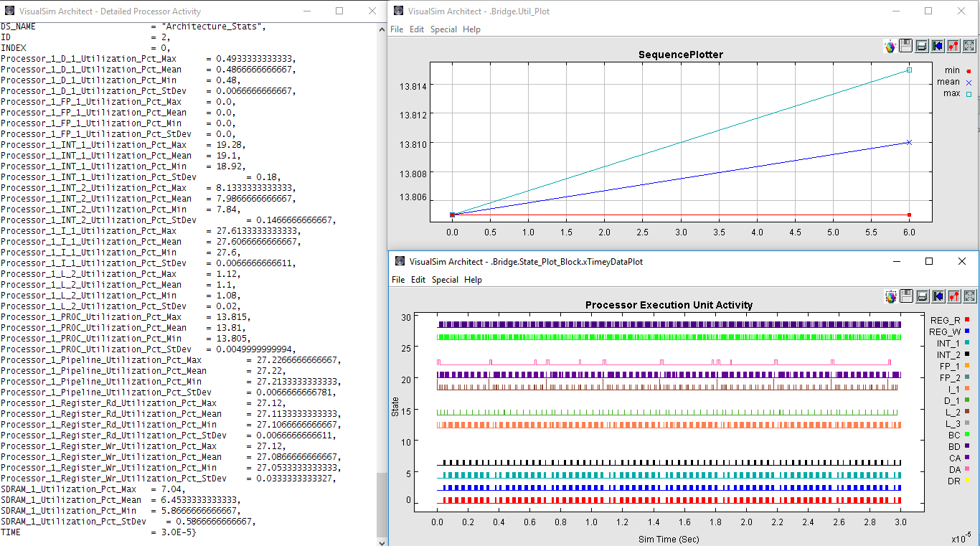Click blue arrow reset icon in State_Plot toolbar
The height and width of the screenshot is (546, 980).
point(938,296)
